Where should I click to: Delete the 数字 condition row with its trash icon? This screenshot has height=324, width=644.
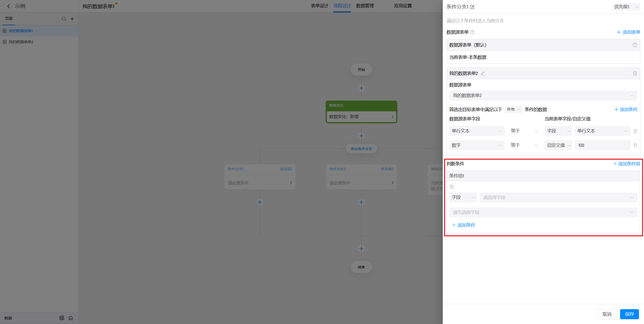[x=635, y=145]
